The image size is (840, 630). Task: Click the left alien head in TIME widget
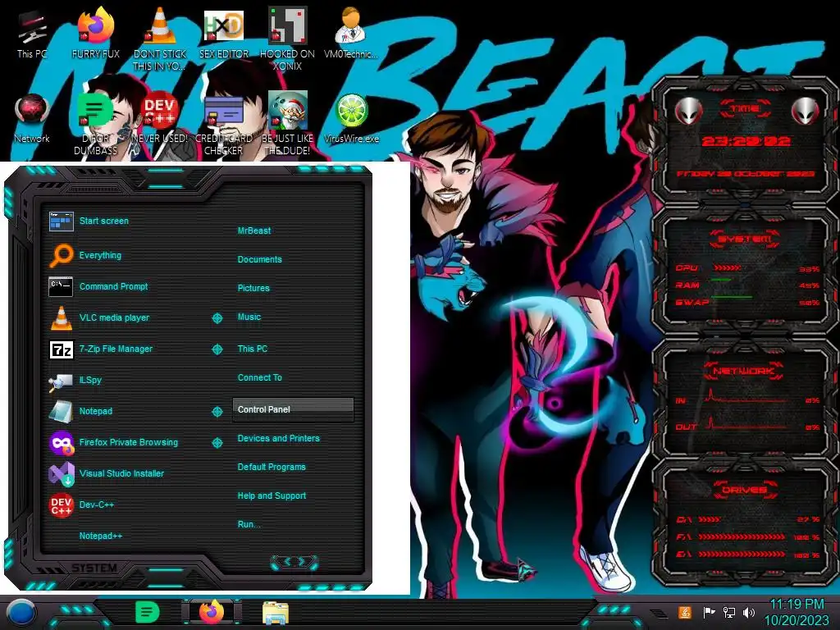(688, 111)
